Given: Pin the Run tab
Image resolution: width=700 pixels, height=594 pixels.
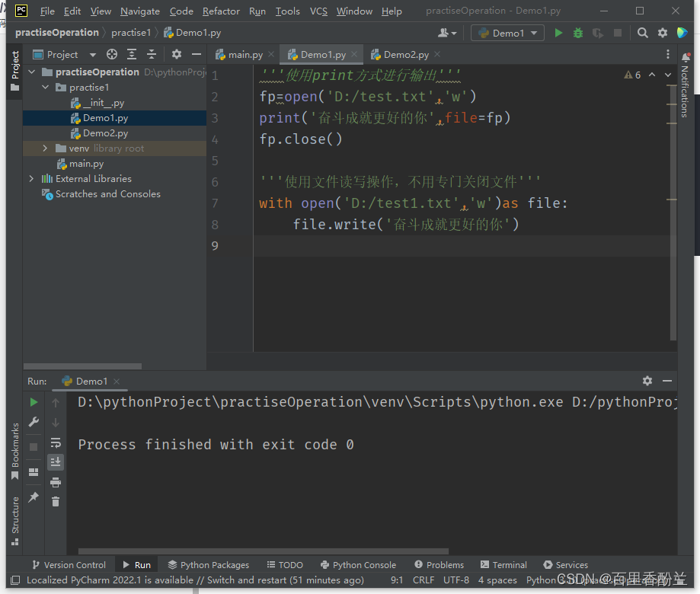Looking at the screenshot, I should click(x=34, y=497).
